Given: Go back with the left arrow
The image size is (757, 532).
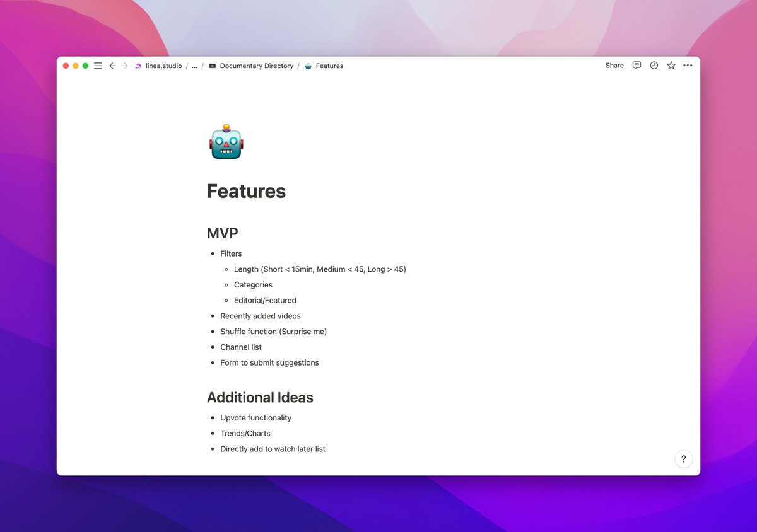Looking at the screenshot, I should [x=112, y=66].
